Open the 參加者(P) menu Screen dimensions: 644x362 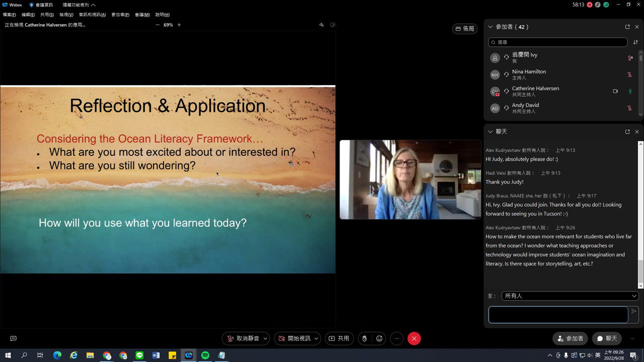click(x=120, y=15)
